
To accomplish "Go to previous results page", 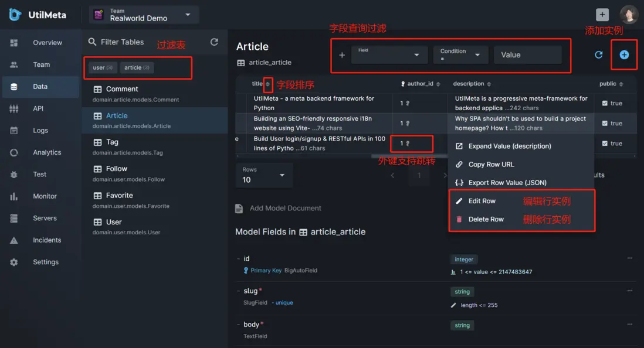I will point(392,176).
